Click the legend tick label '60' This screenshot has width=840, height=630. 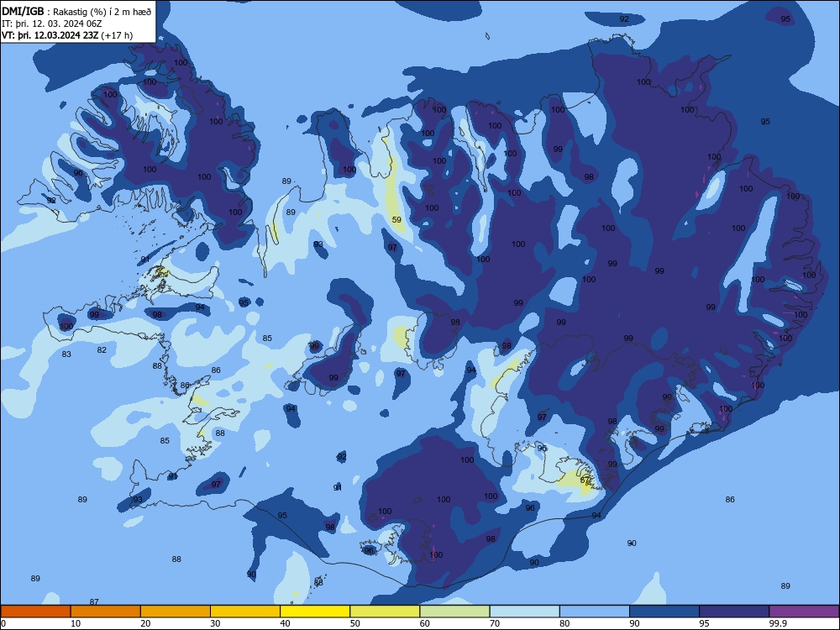coord(425,623)
